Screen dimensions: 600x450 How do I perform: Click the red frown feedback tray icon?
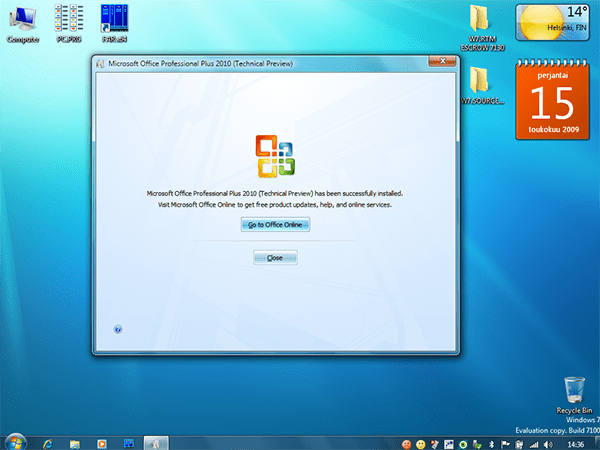(x=406, y=444)
